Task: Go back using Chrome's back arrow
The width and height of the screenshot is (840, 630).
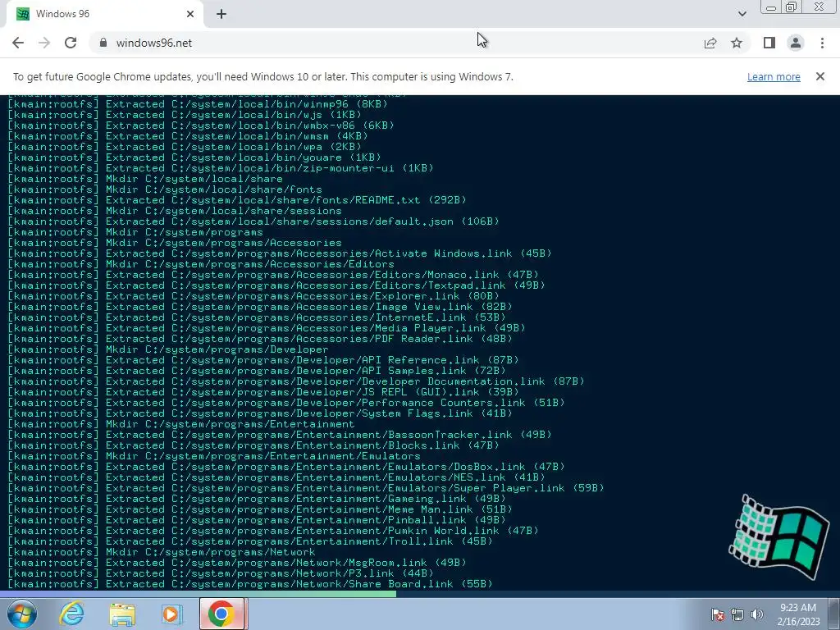Action: tap(18, 43)
